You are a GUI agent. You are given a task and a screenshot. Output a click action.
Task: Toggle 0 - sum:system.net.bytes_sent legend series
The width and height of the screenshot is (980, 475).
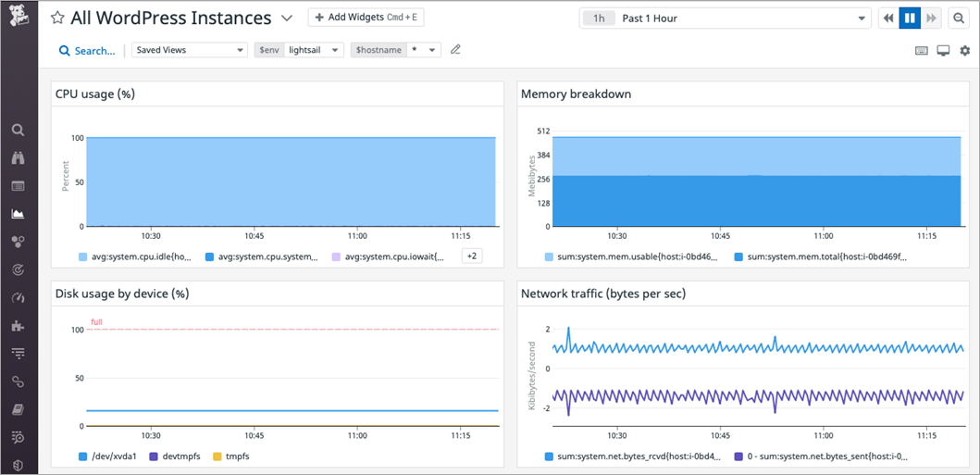coord(822,456)
